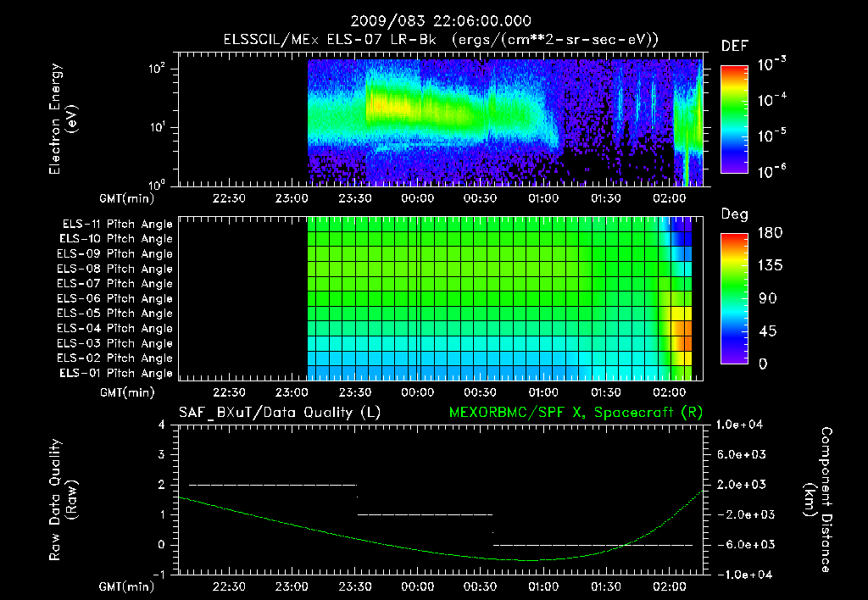Click the "ELS-05 Pitch Angle" row label

[115, 314]
